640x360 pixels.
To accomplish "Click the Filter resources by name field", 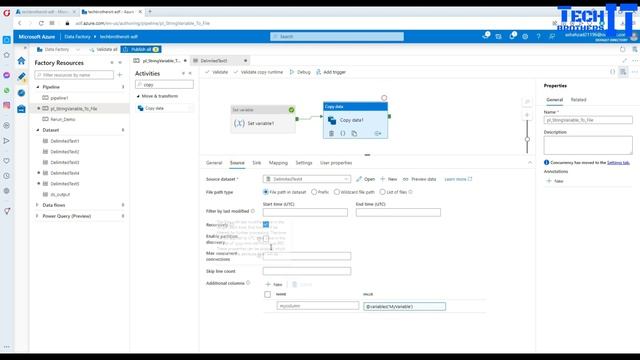I will [74, 75].
